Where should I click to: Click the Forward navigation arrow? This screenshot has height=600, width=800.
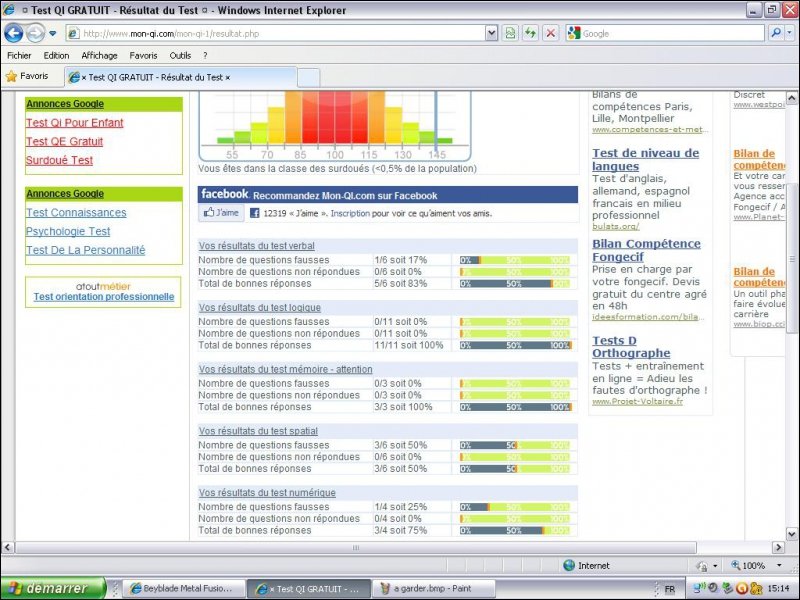35,33
